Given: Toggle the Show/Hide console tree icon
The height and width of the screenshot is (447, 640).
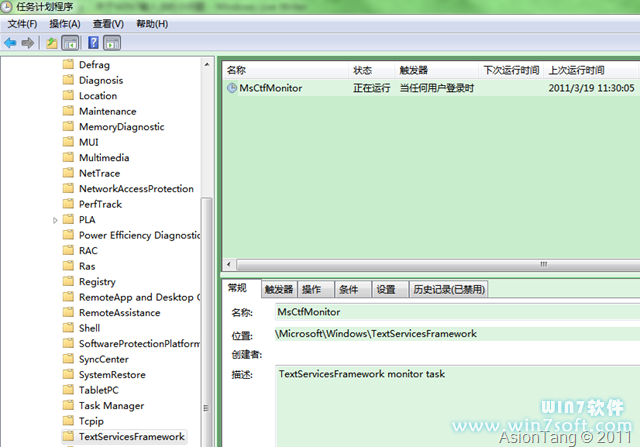Looking at the screenshot, I should click(x=70, y=43).
